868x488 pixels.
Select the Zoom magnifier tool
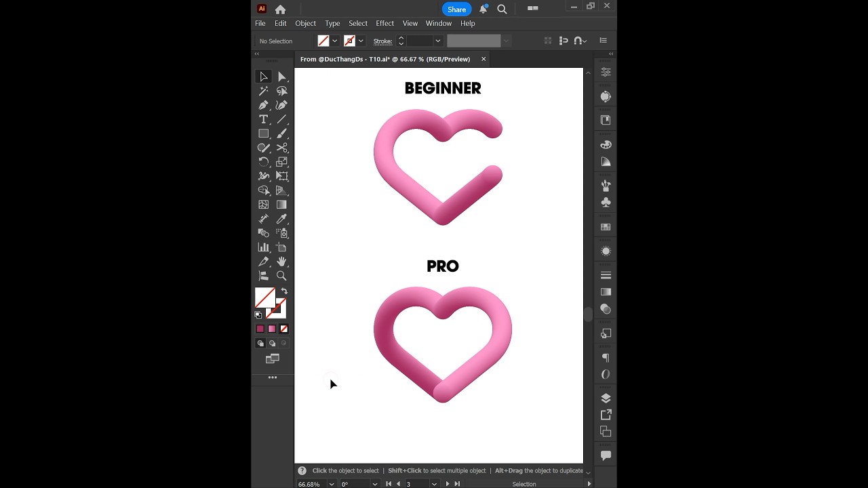click(281, 276)
